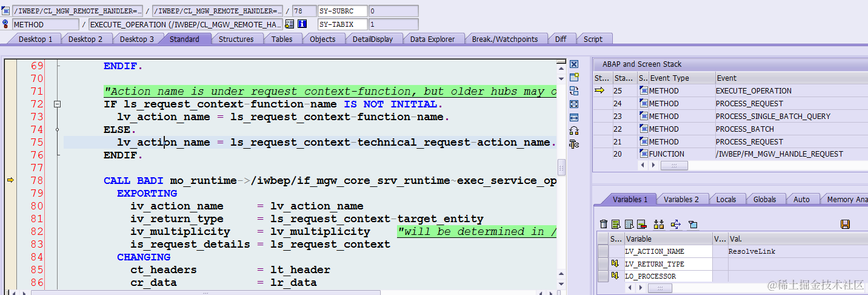Click the trash icon in the Variables toolbar
The height and width of the screenshot is (295, 868).
tap(604, 225)
